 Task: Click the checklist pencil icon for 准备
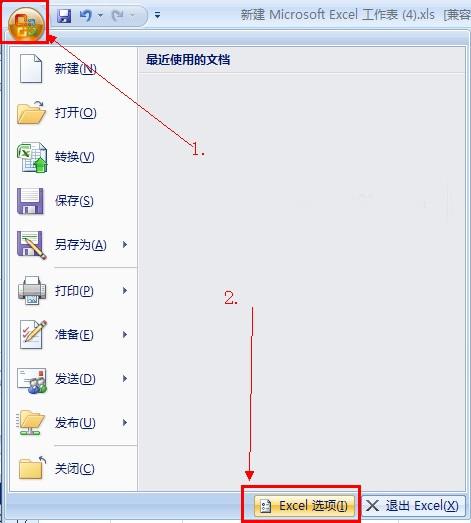32,334
